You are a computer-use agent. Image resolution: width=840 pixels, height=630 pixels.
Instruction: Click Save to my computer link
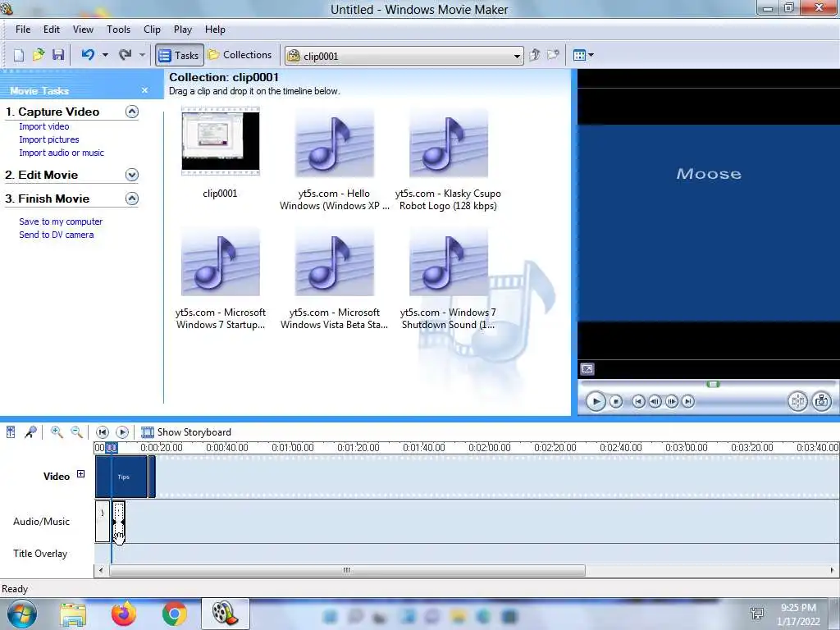coord(61,221)
